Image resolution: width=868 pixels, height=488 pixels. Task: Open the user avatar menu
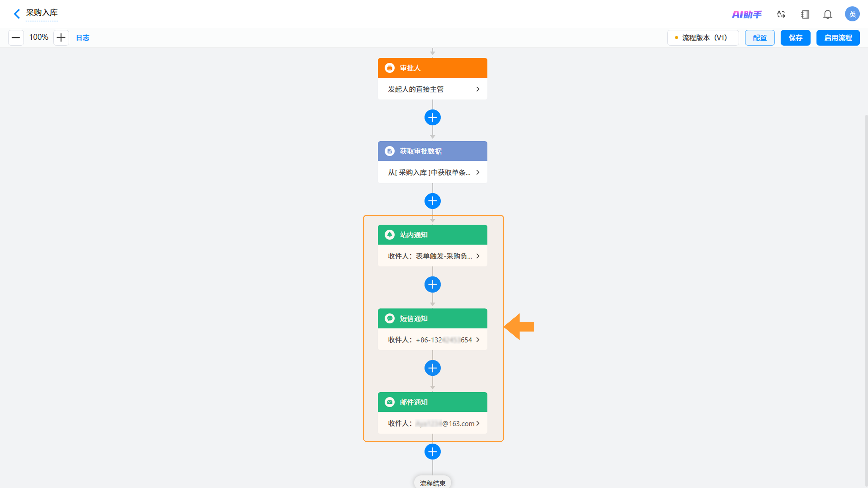pyautogui.click(x=852, y=14)
